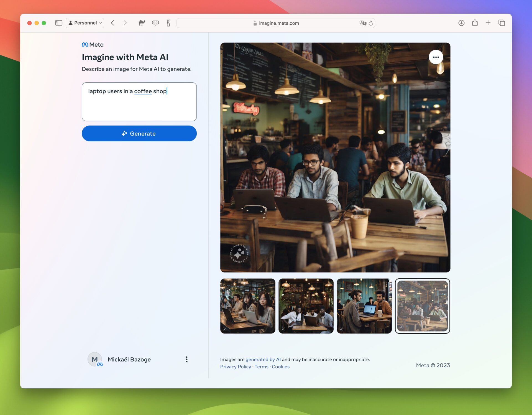The image size is (532, 415).
Task: Open a new tab
Action: (x=488, y=23)
